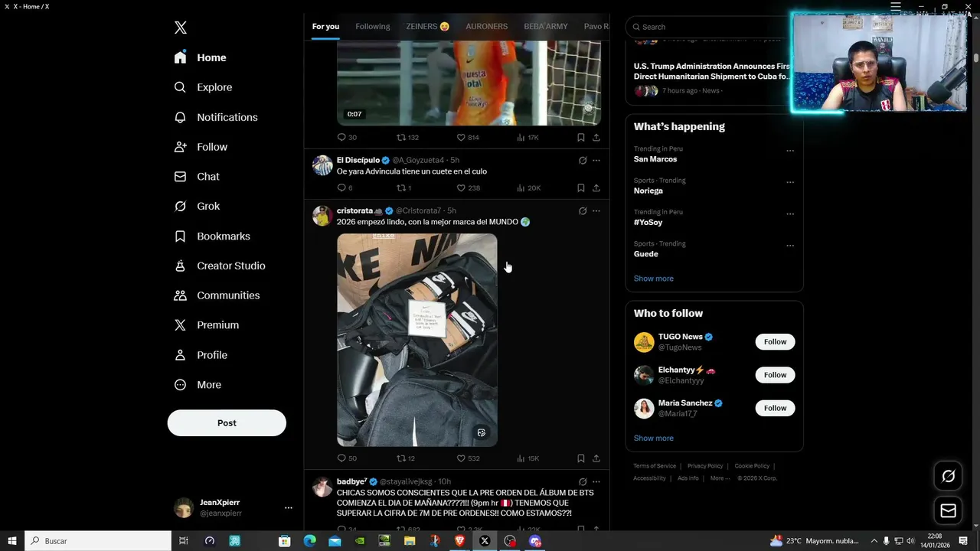Open account menu next to JeanXpierr
The width and height of the screenshot is (980, 551).
(x=289, y=507)
